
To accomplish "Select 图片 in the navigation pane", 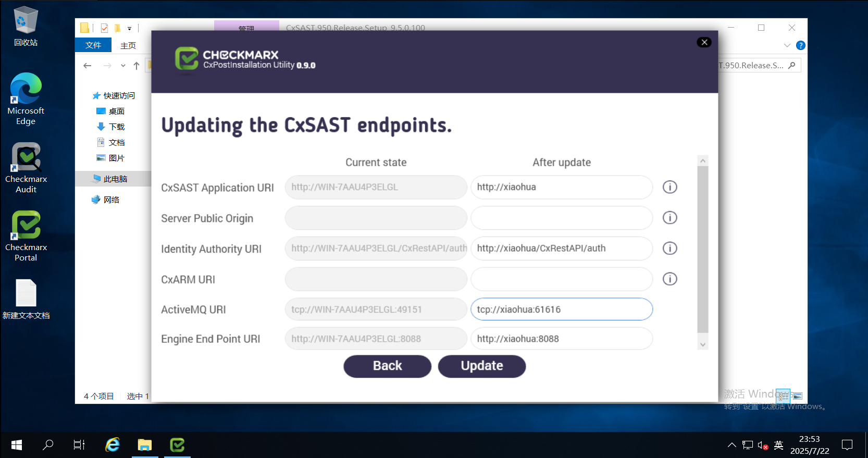I will 110,158.
